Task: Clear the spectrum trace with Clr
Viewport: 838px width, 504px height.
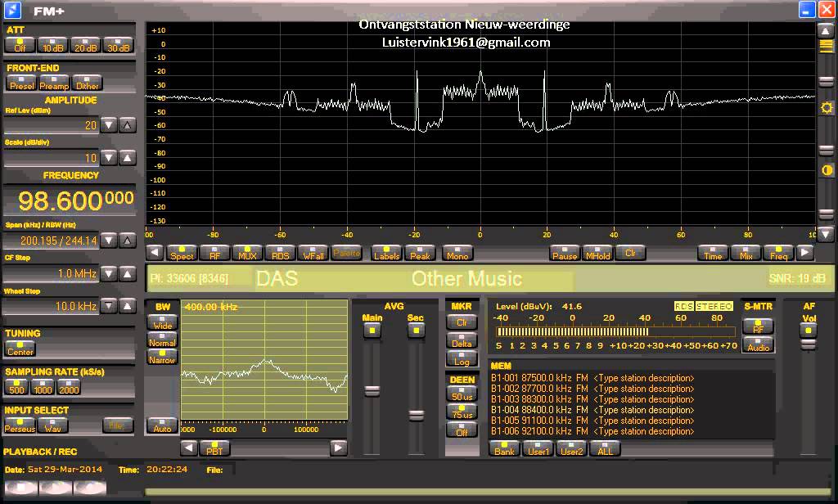Action: click(x=630, y=253)
